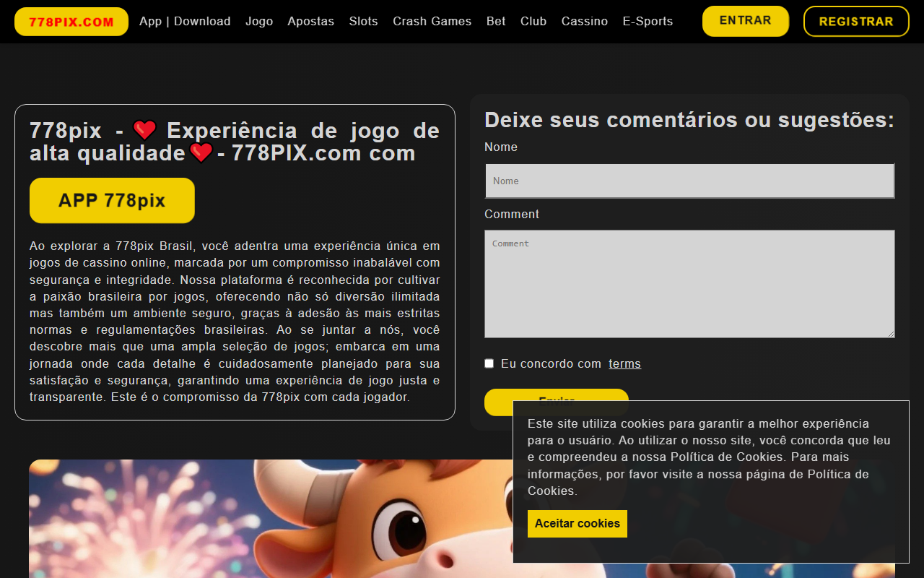
Task: Select the Bet menu item
Action: point(496,22)
